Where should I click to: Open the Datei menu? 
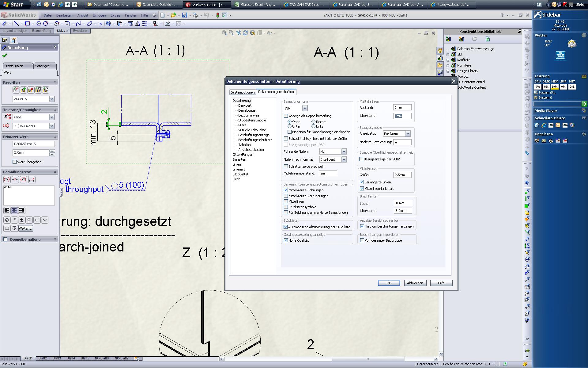[47, 15]
